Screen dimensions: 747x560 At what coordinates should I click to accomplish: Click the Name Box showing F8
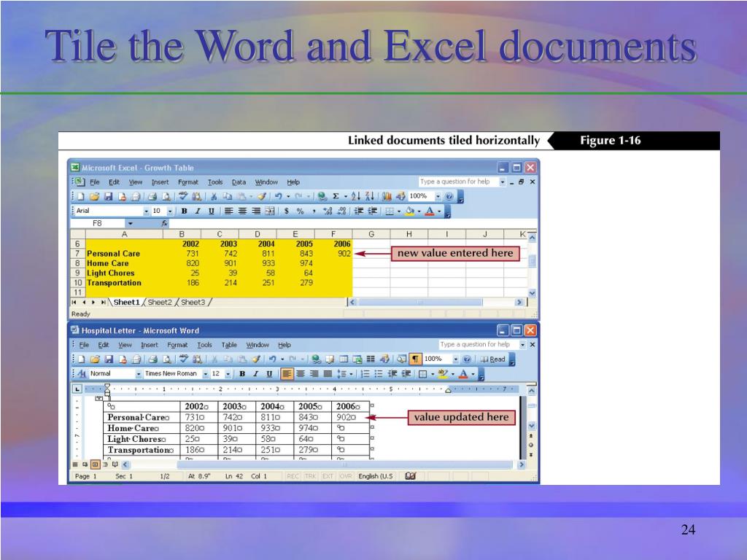point(98,223)
